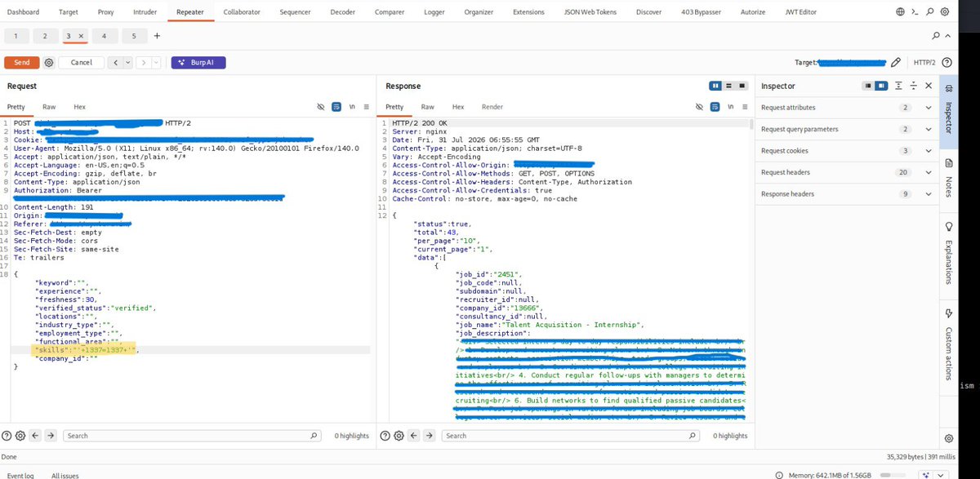
Task: Open the terminal prompt icon in top bar
Action: [915, 12]
